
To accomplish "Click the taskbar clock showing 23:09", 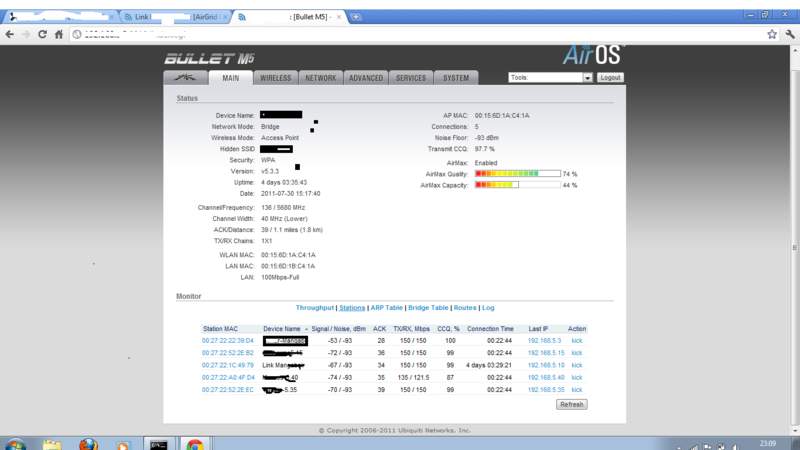I will (x=767, y=444).
